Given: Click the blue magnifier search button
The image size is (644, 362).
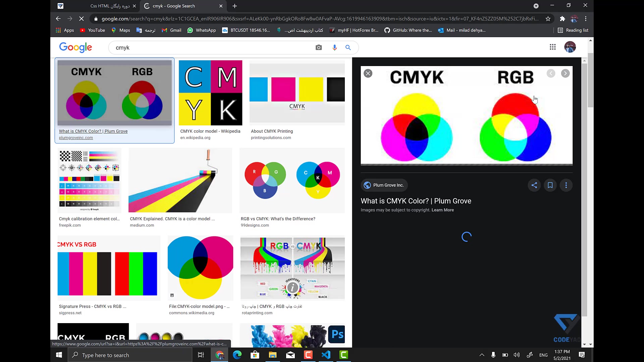Looking at the screenshot, I should 348,48.
